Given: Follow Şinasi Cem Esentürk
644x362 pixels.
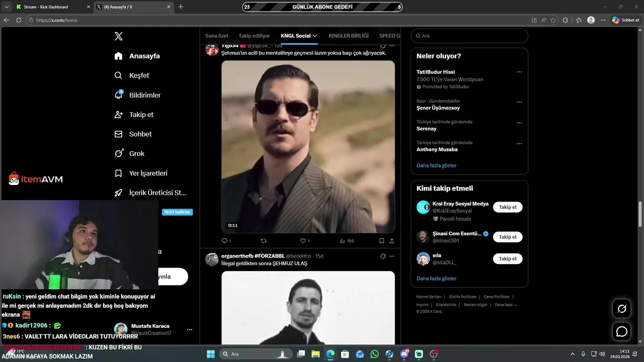Looking at the screenshot, I should tap(508, 237).
